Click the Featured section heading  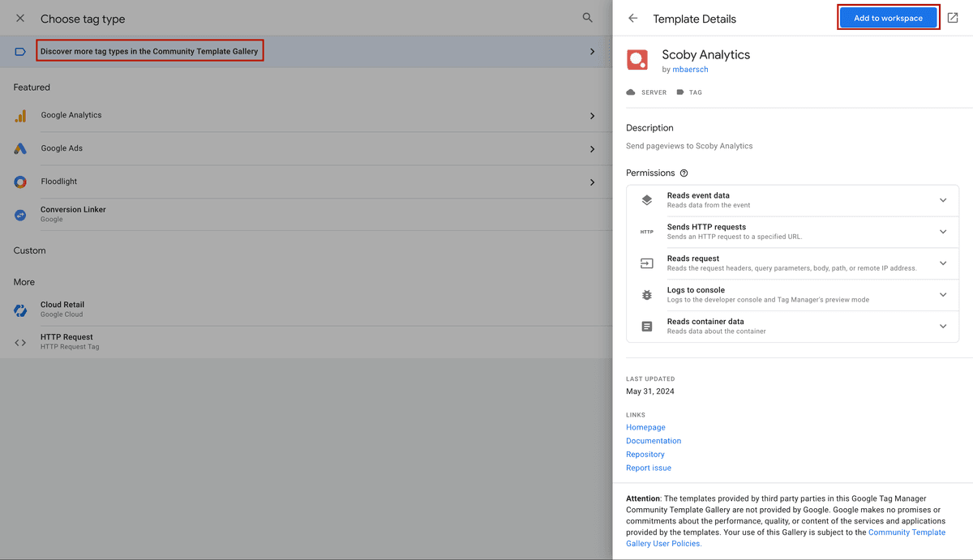tap(32, 88)
